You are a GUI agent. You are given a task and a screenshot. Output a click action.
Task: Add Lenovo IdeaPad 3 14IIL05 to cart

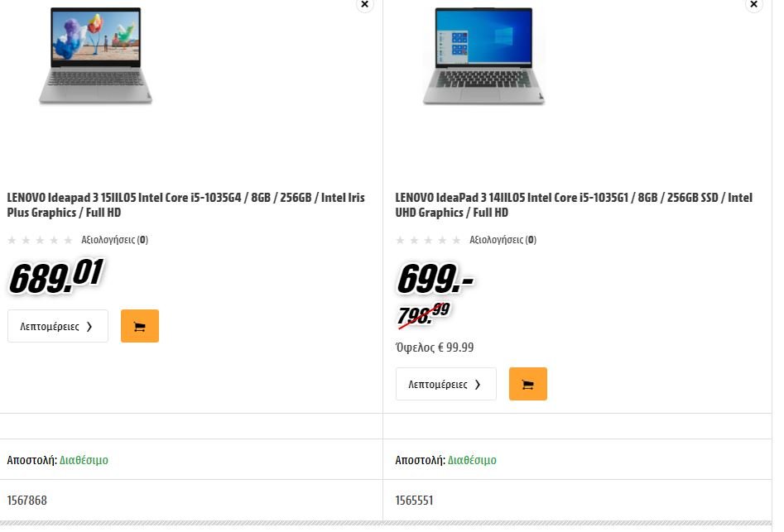tap(528, 384)
